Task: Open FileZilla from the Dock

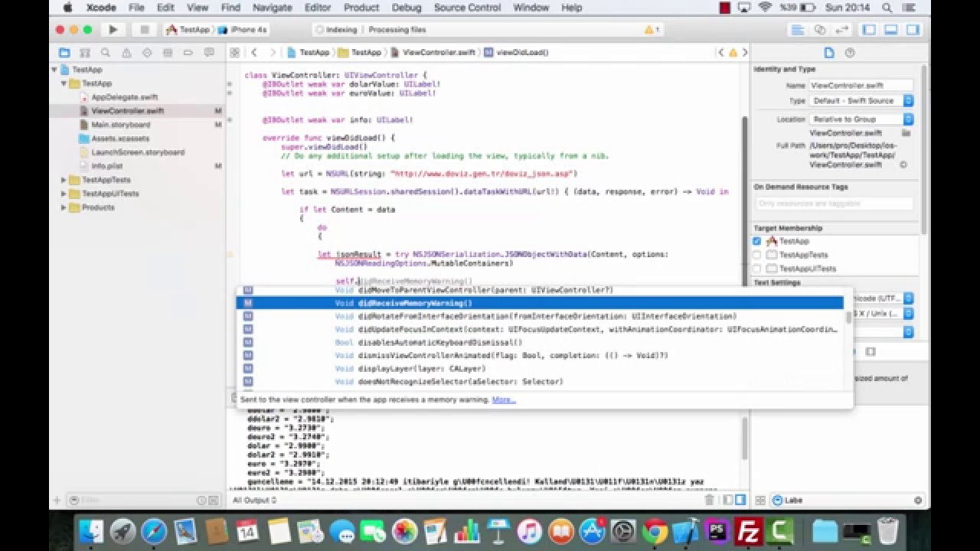Action: pyautogui.click(x=748, y=530)
